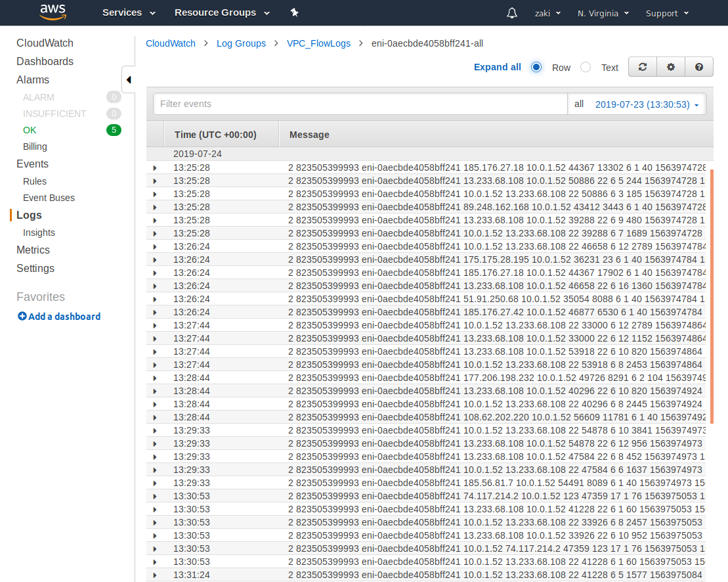Screen dimensions: 728x582
Task: Expand the 13:28:44 row from 108.62.202.220
Action: point(155,418)
